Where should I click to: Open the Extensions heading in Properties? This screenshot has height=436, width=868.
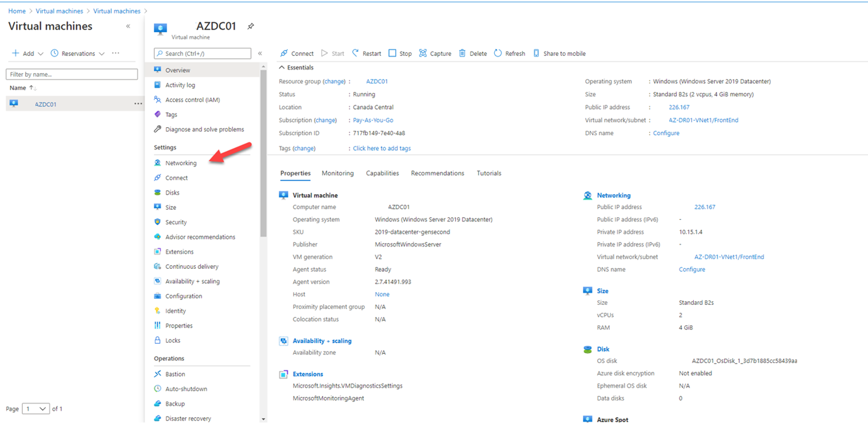308,374
